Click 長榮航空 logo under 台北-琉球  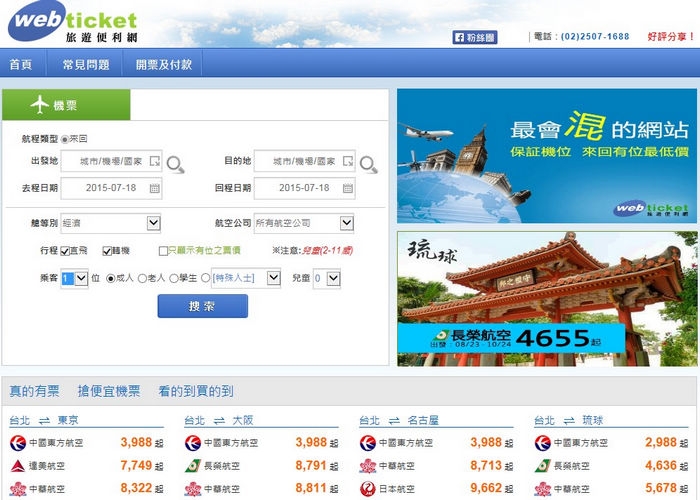click(x=543, y=466)
